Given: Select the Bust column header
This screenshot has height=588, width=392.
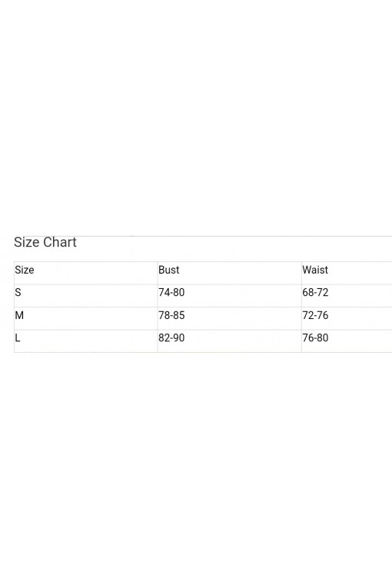Looking at the screenshot, I should click(x=169, y=270).
